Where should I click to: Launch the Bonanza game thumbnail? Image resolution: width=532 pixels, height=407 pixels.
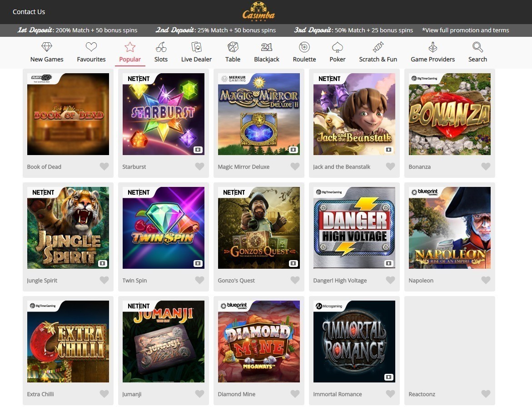[450, 114]
